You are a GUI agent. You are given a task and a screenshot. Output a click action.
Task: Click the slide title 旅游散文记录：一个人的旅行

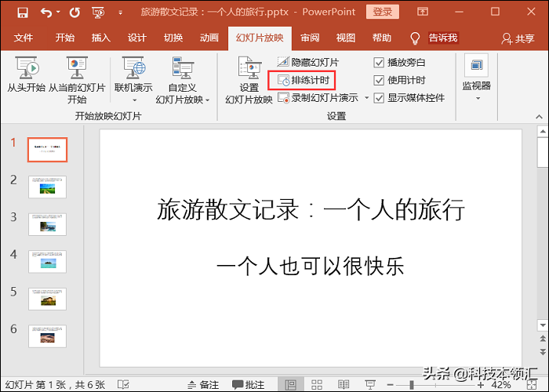click(311, 209)
